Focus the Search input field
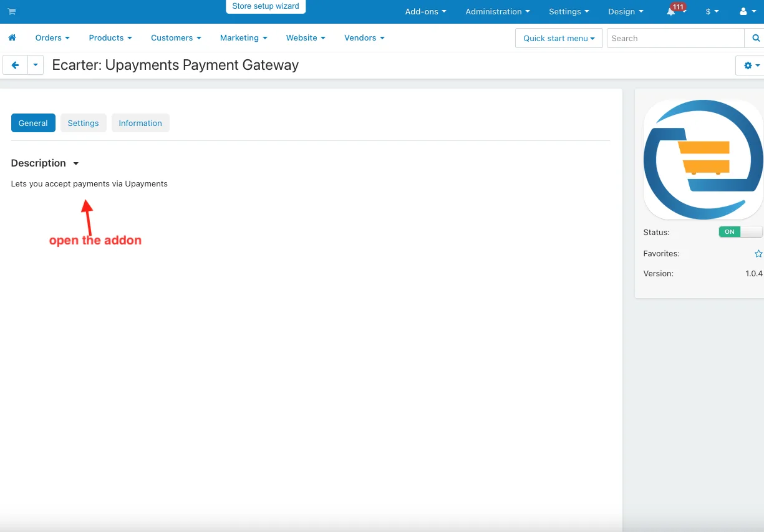The height and width of the screenshot is (532, 764). point(675,38)
